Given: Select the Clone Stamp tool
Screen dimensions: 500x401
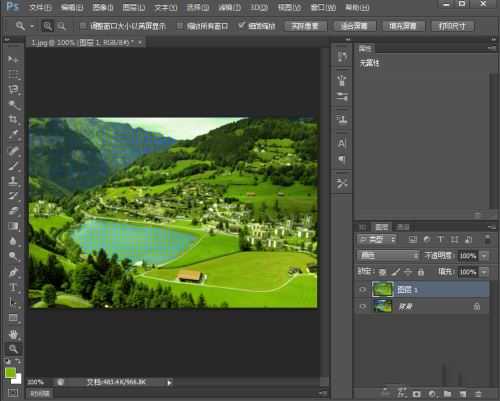Looking at the screenshot, I should (x=13, y=181).
